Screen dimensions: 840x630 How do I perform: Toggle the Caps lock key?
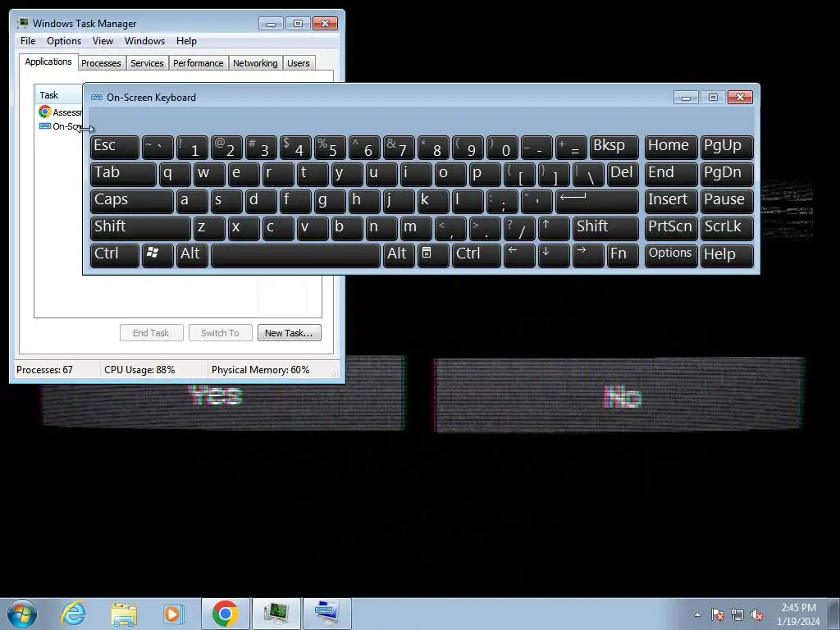[132, 202]
